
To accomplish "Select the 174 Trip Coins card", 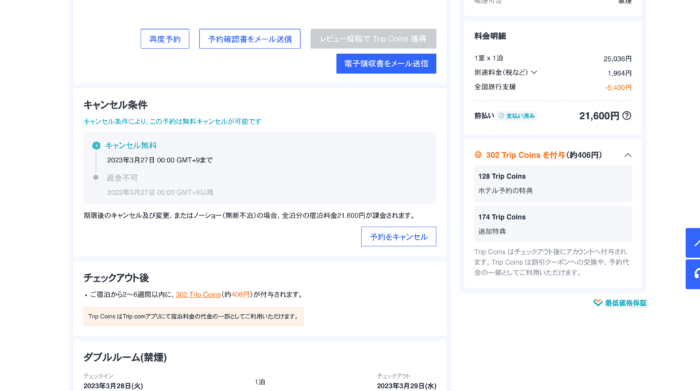I will click(553, 224).
